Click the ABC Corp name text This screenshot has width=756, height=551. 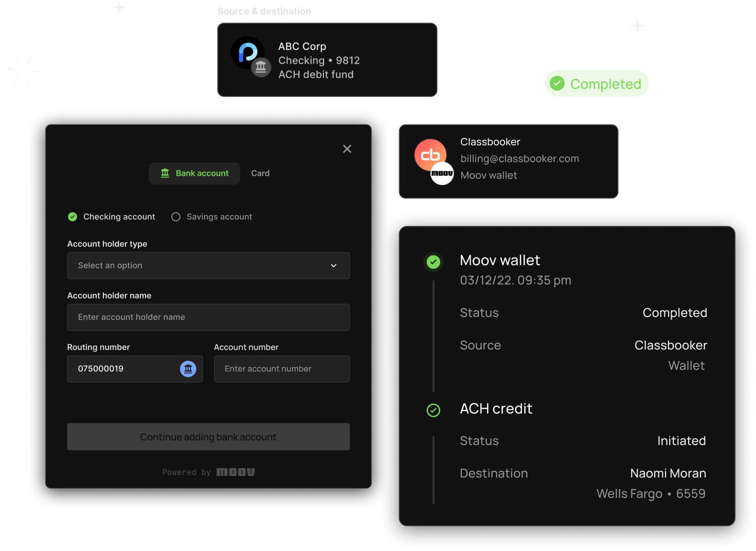(302, 46)
